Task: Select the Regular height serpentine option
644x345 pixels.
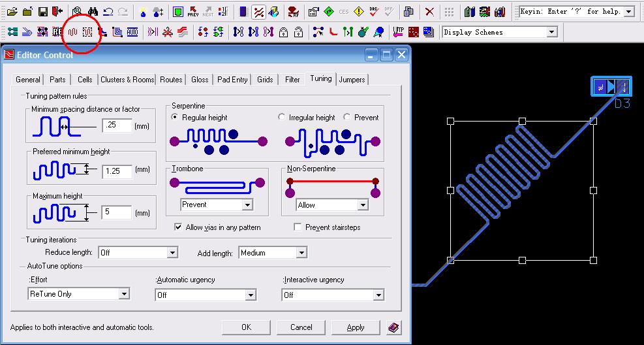Action: tap(175, 117)
